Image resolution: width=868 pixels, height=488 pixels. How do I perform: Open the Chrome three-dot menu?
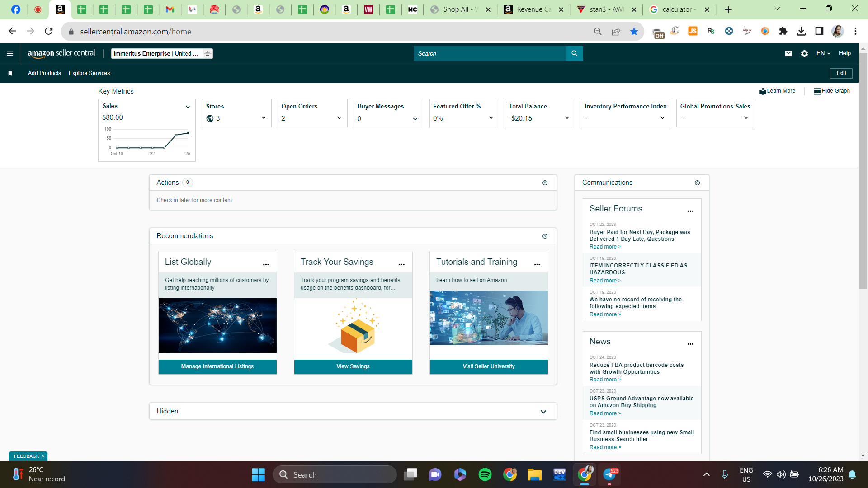(x=855, y=31)
